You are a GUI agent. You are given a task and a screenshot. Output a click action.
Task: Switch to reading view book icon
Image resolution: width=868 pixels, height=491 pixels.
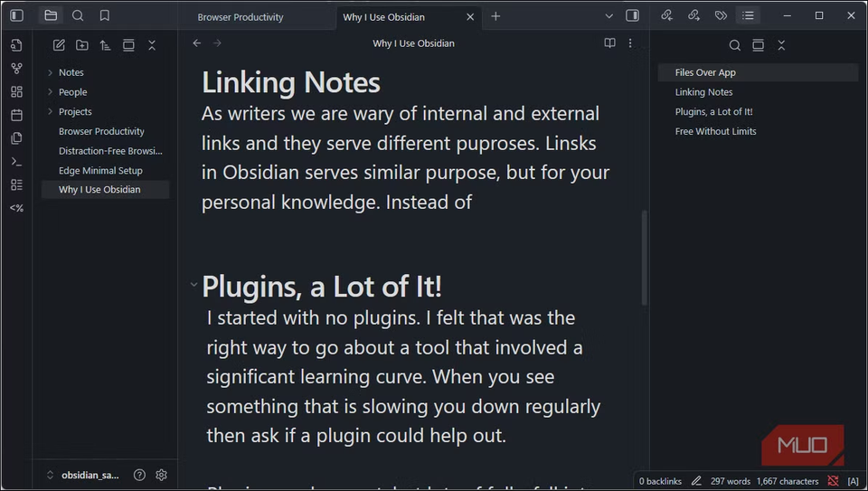609,43
